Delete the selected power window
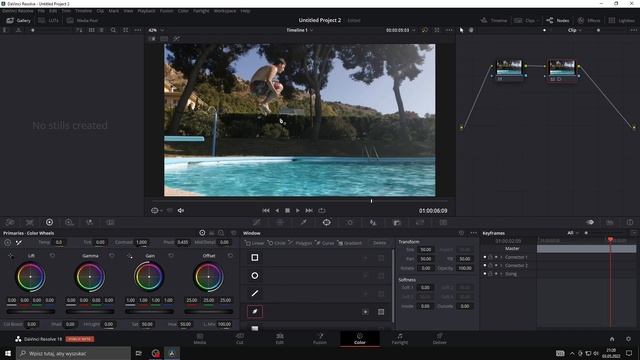This screenshot has height=360, width=640. pos(379,243)
